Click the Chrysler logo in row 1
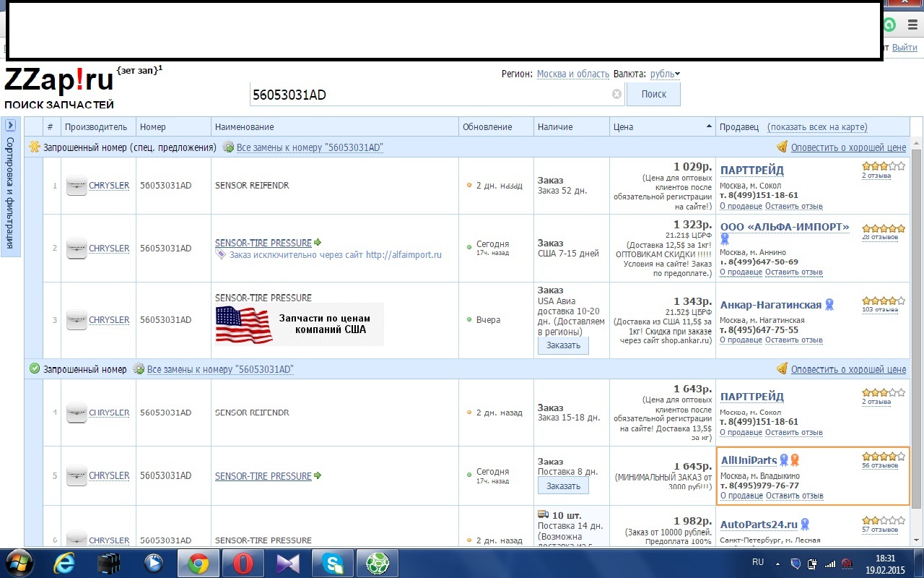The image size is (924, 578). [77, 186]
